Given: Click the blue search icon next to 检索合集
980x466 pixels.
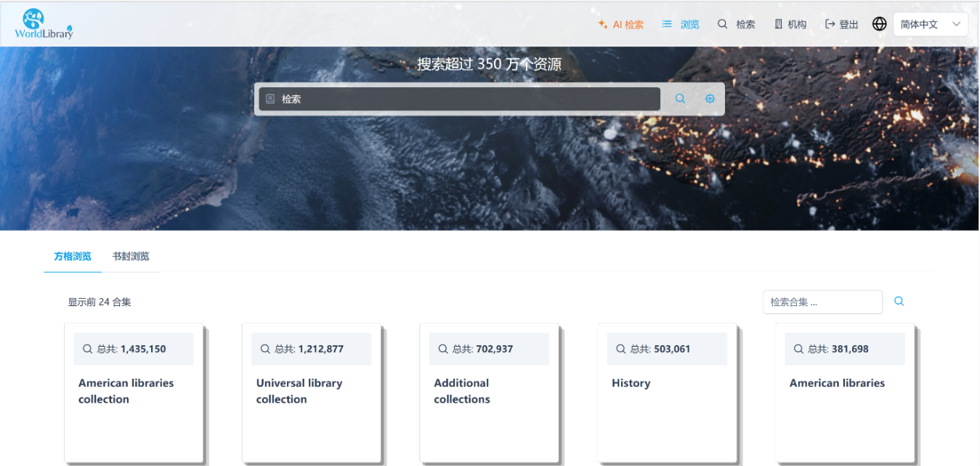Looking at the screenshot, I should 899,302.
